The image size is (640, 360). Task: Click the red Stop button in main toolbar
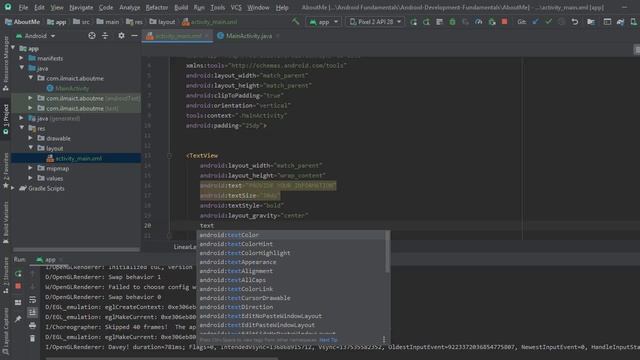tap(504, 22)
